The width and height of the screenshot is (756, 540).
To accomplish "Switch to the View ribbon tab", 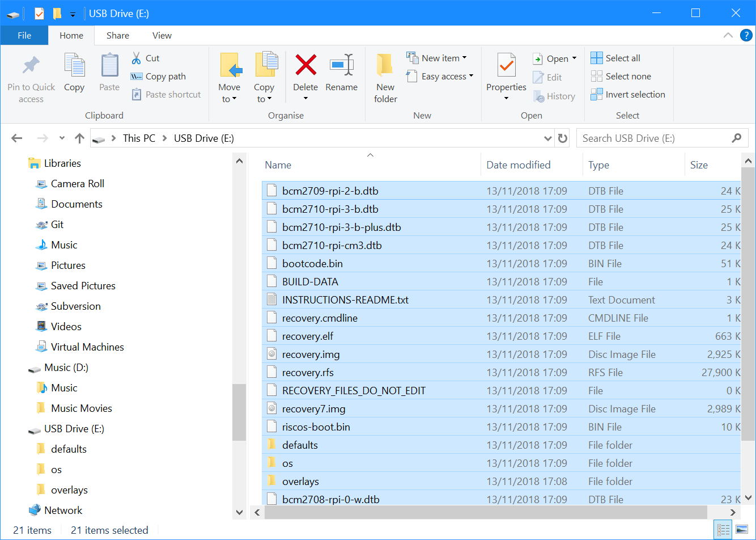I will point(162,35).
